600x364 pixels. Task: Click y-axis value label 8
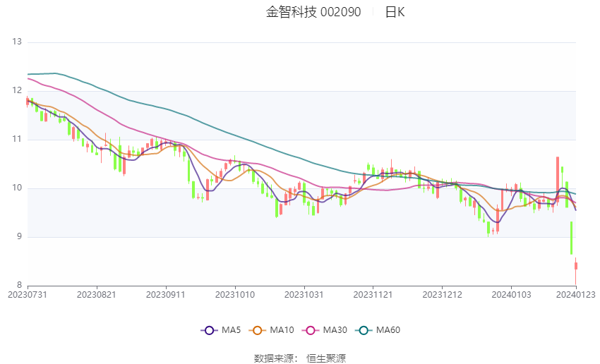19,285
